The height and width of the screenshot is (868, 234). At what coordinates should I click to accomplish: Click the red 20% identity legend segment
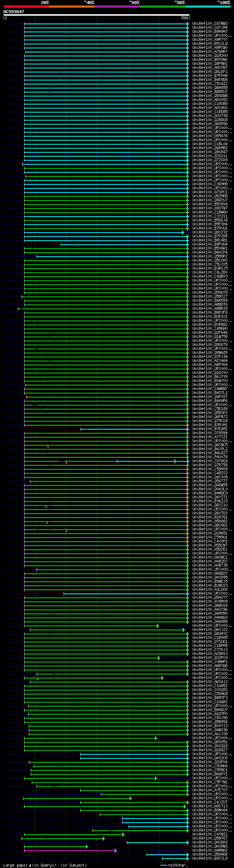pos(26,7)
